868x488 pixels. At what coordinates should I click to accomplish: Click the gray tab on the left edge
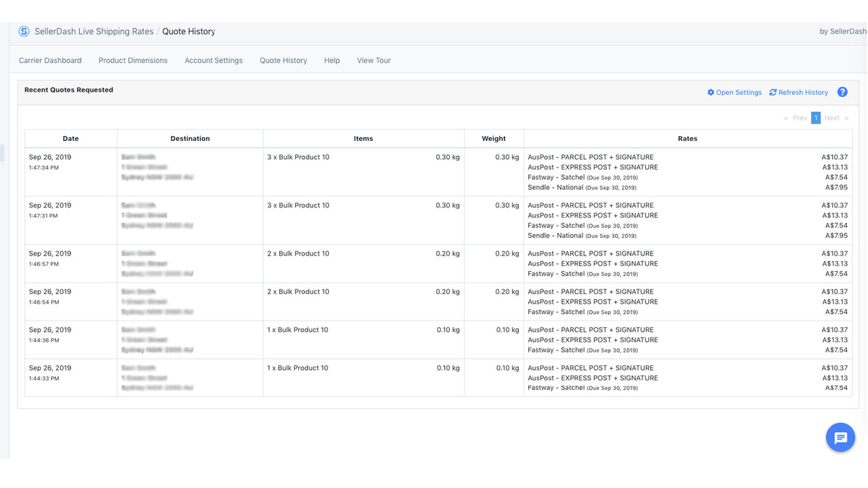[2, 153]
